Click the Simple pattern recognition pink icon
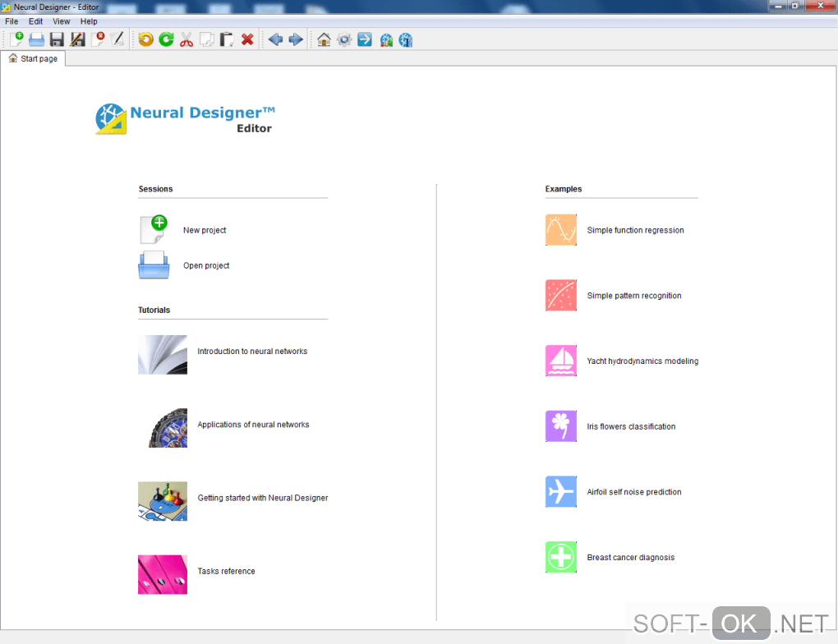 [x=560, y=295]
